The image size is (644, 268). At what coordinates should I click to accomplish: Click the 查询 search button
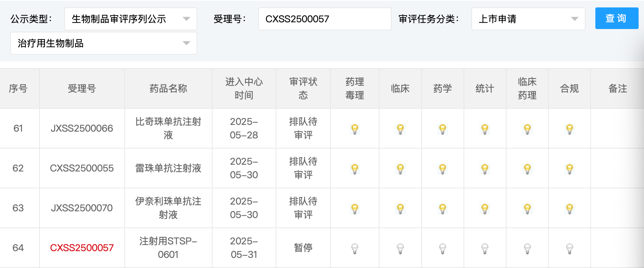coord(616,18)
